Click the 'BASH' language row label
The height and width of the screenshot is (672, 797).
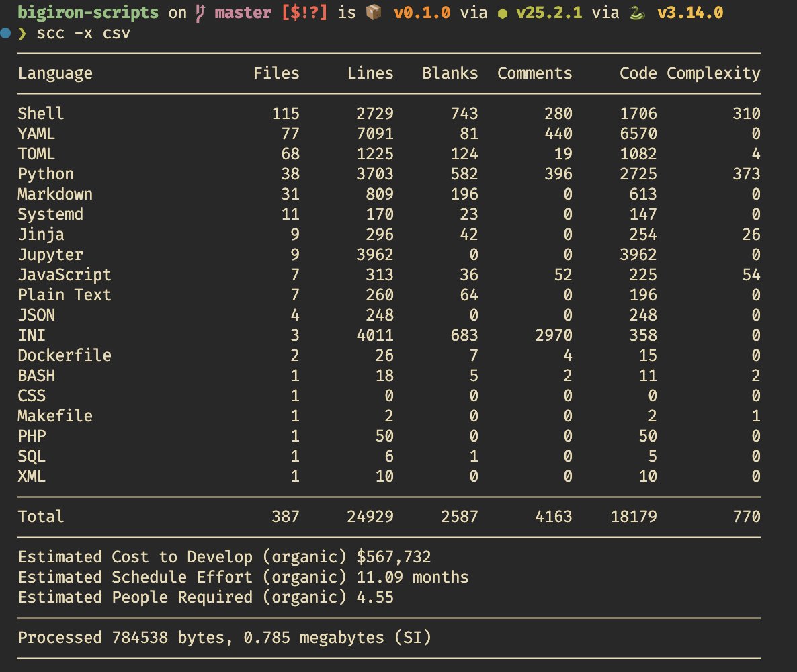point(36,375)
